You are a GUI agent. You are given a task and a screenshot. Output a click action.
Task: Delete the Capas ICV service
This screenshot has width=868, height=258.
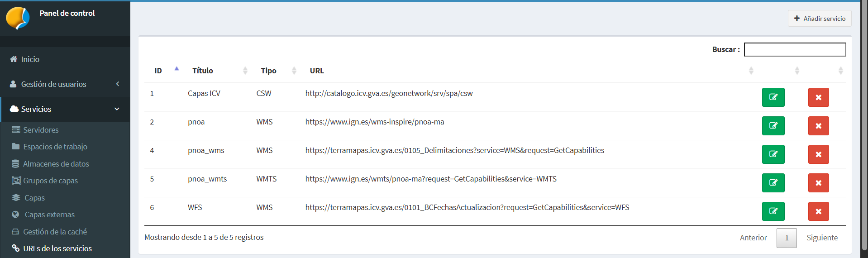click(818, 97)
